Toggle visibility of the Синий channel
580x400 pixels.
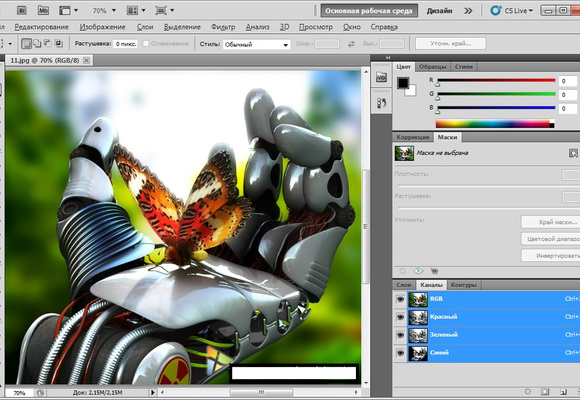pyautogui.click(x=400, y=353)
